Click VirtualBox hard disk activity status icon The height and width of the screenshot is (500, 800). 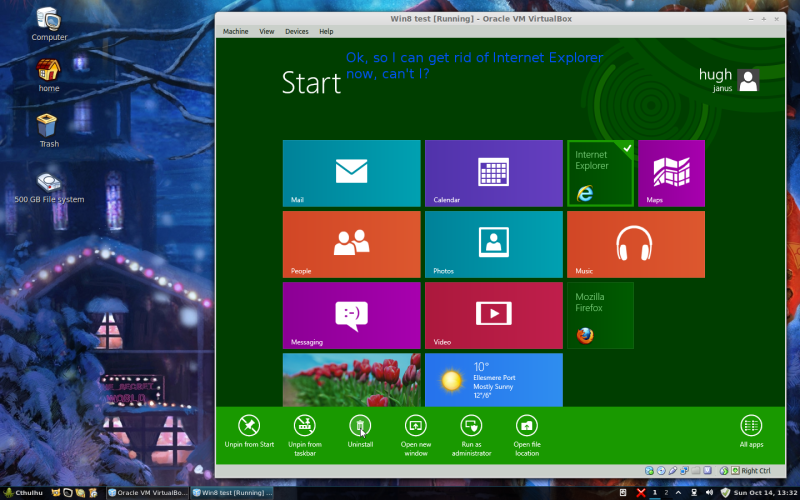[649, 470]
